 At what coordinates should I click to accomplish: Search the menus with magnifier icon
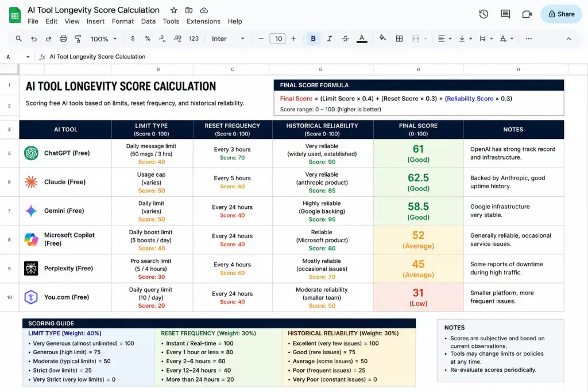tap(18, 38)
